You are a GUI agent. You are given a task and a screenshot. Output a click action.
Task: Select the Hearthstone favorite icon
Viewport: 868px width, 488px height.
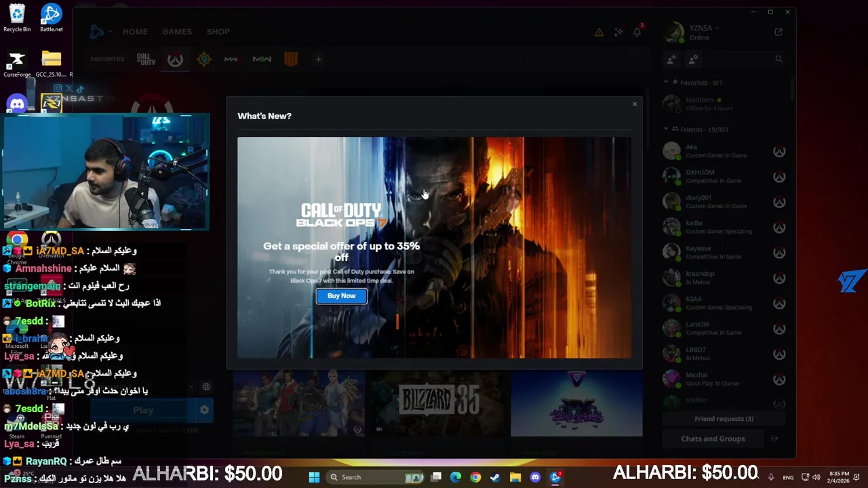coord(203,59)
